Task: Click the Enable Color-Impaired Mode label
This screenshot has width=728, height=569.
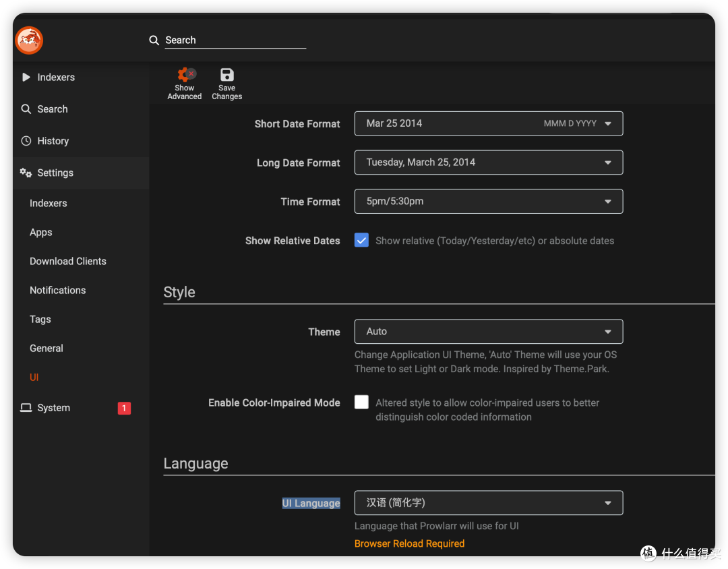Action: (274, 402)
